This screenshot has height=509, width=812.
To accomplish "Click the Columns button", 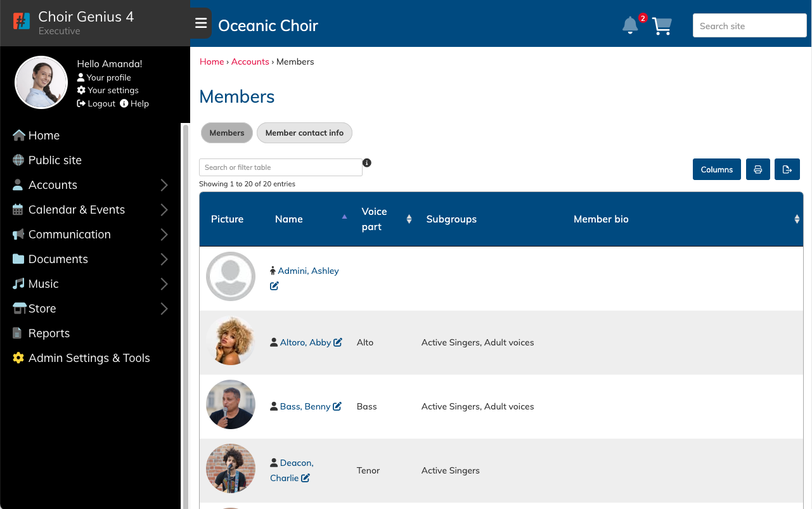I will tap(717, 169).
